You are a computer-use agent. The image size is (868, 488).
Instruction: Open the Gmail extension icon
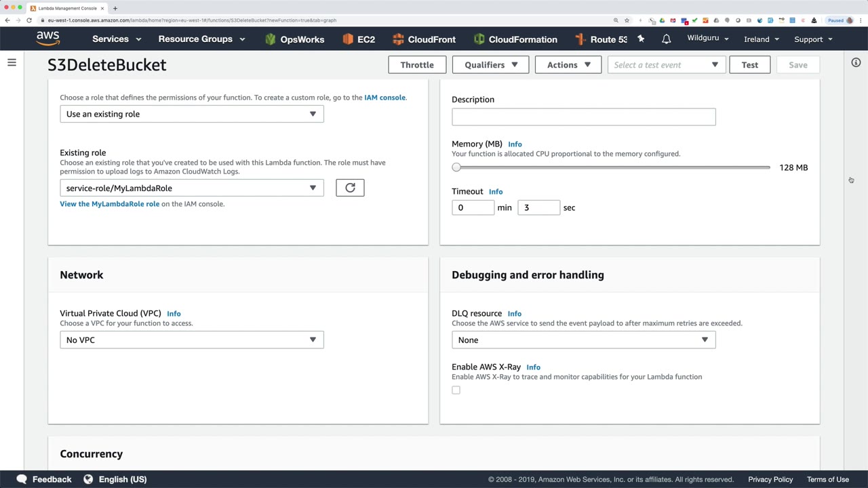click(673, 20)
